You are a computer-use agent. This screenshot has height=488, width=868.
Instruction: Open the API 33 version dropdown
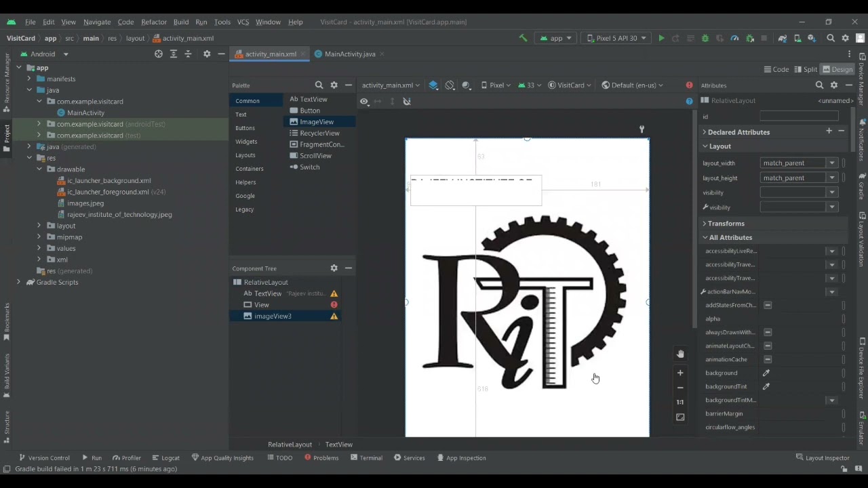click(x=530, y=85)
